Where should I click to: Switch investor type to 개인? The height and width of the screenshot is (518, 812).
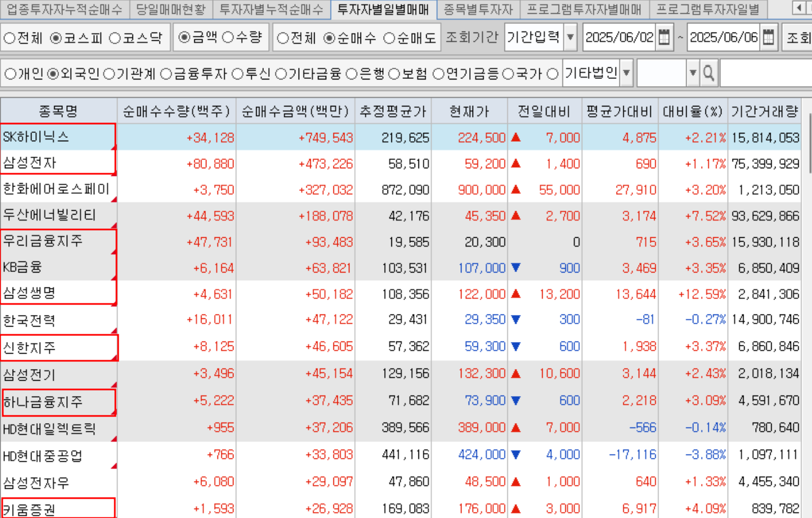coord(10,74)
